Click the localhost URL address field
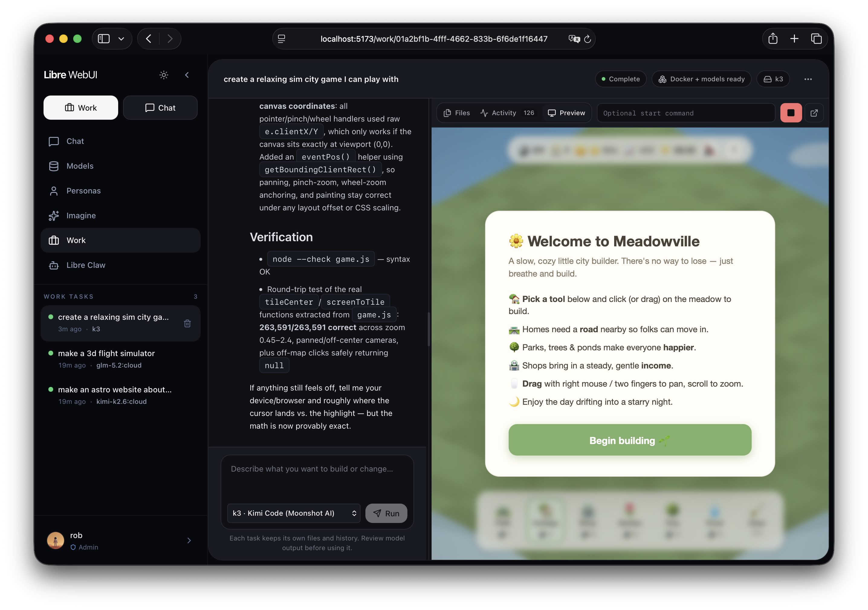868x610 pixels. pyautogui.click(x=434, y=39)
